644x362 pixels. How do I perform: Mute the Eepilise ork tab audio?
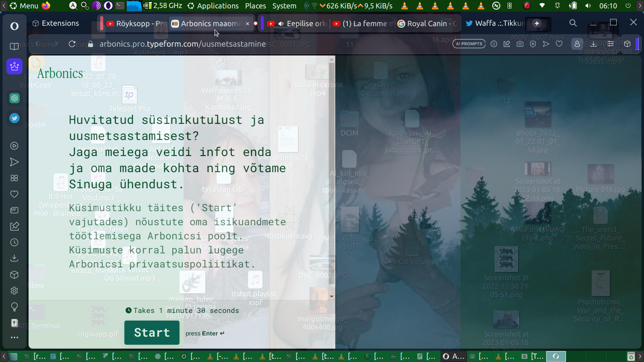click(281, 24)
